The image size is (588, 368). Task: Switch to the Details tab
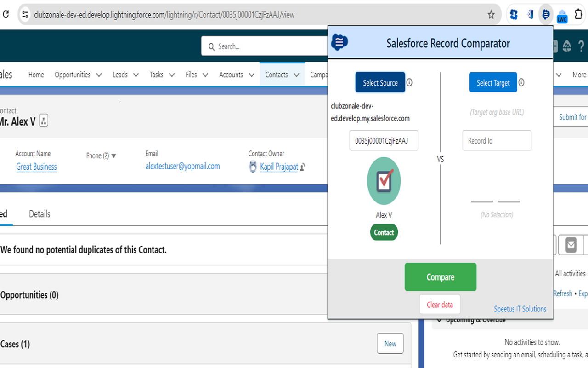pyautogui.click(x=40, y=214)
